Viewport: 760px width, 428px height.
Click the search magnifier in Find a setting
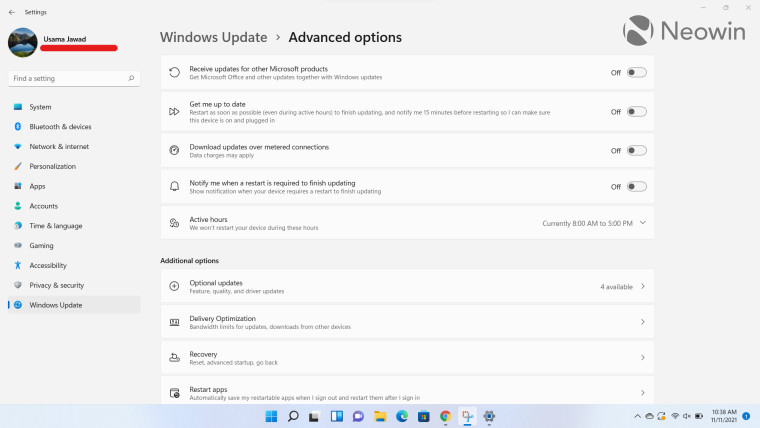[x=131, y=78]
